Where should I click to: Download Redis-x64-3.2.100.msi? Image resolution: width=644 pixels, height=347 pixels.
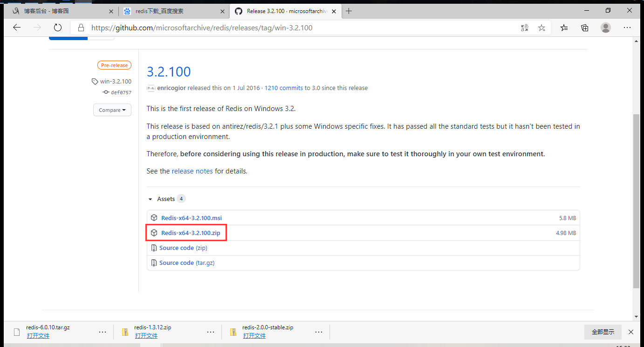click(x=192, y=218)
